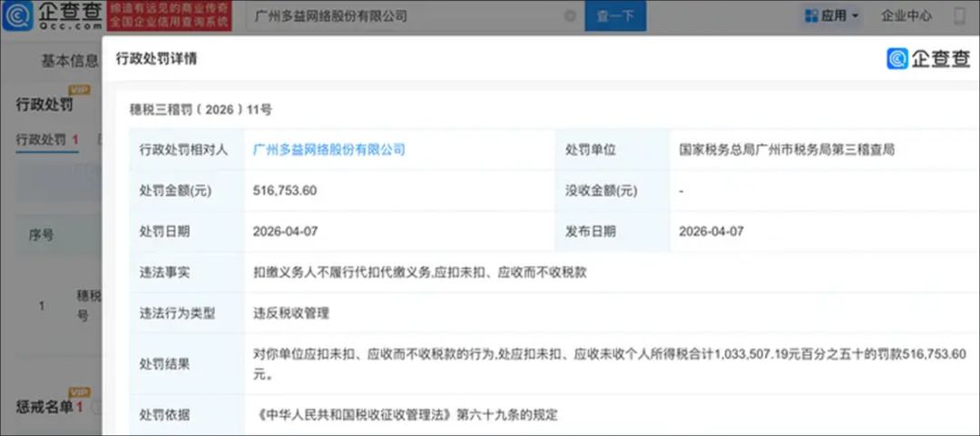This screenshot has height=436, width=980.
Task: Click the red promotional banner beside the logo
Action: click(x=169, y=15)
